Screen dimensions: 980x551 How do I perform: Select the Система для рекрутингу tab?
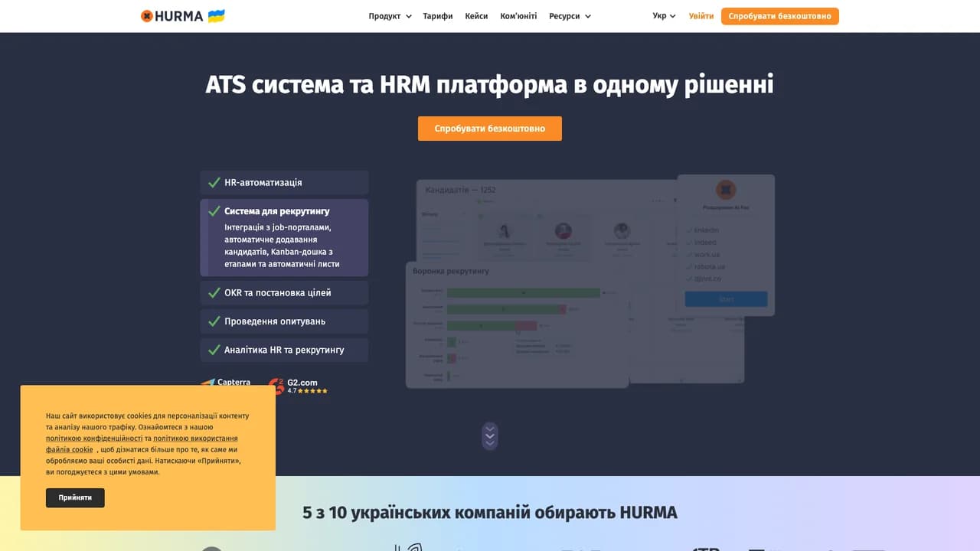pyautogui.click(x=284, y=237)
